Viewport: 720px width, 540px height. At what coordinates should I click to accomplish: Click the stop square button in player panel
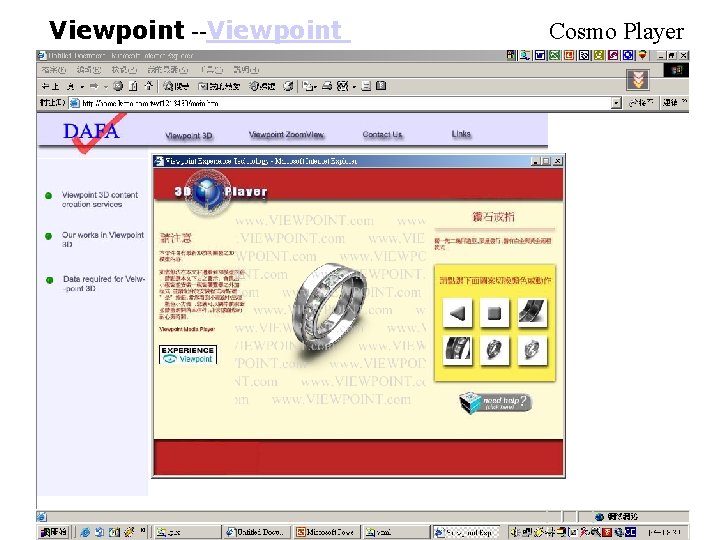point(495,313)
